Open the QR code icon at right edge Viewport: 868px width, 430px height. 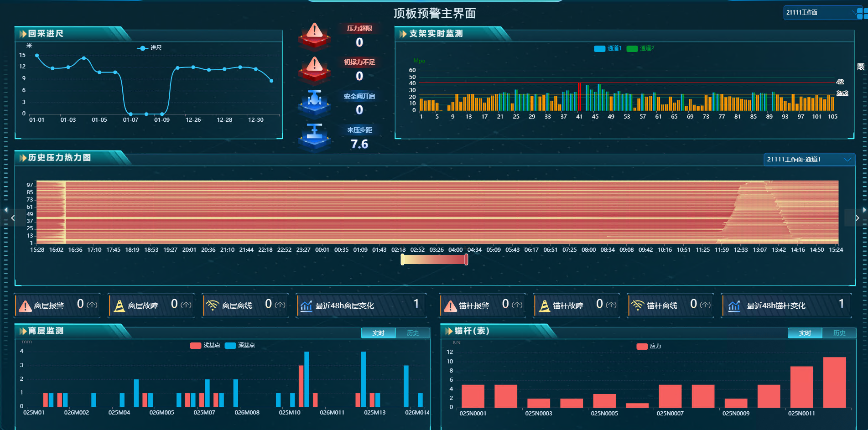861,67
